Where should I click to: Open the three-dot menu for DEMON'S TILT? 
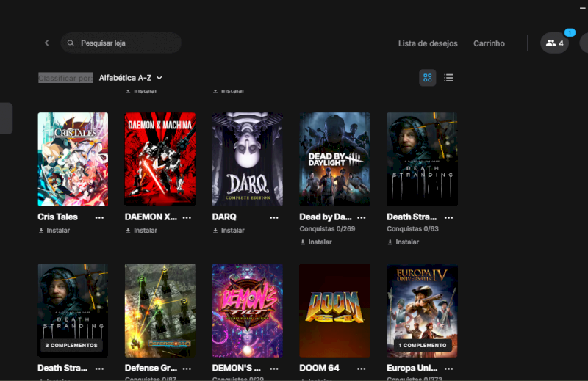click(x=274, y=369)
